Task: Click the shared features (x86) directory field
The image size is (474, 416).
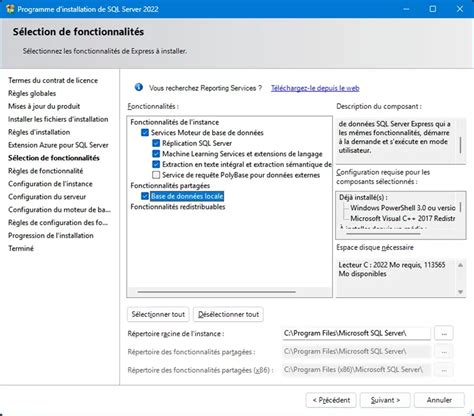Action: pyautogui.click(x=356, y=370)
